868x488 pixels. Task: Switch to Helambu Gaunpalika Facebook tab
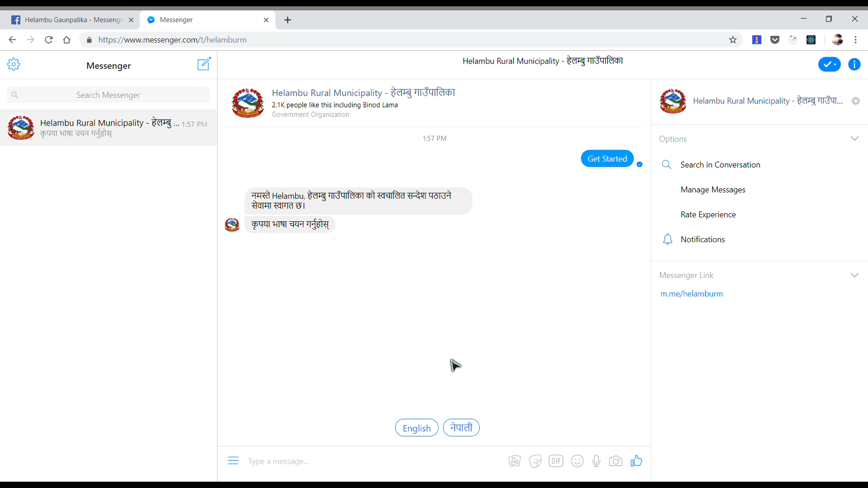coord(73,20)
